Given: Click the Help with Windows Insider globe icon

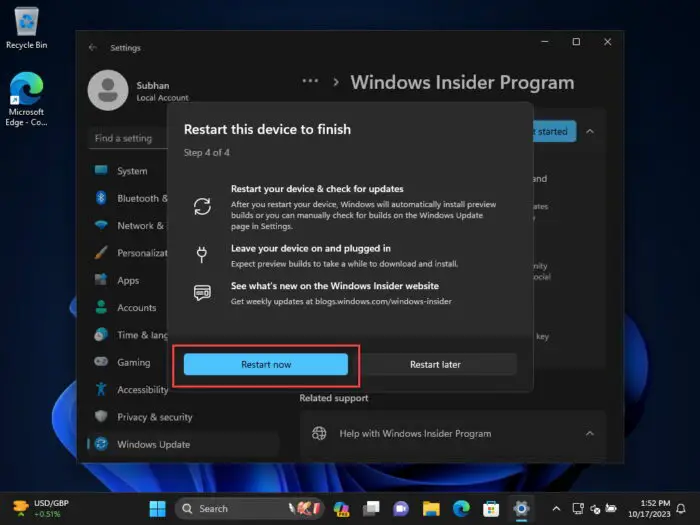Looking at the screenshot, I should pos(319,433).
